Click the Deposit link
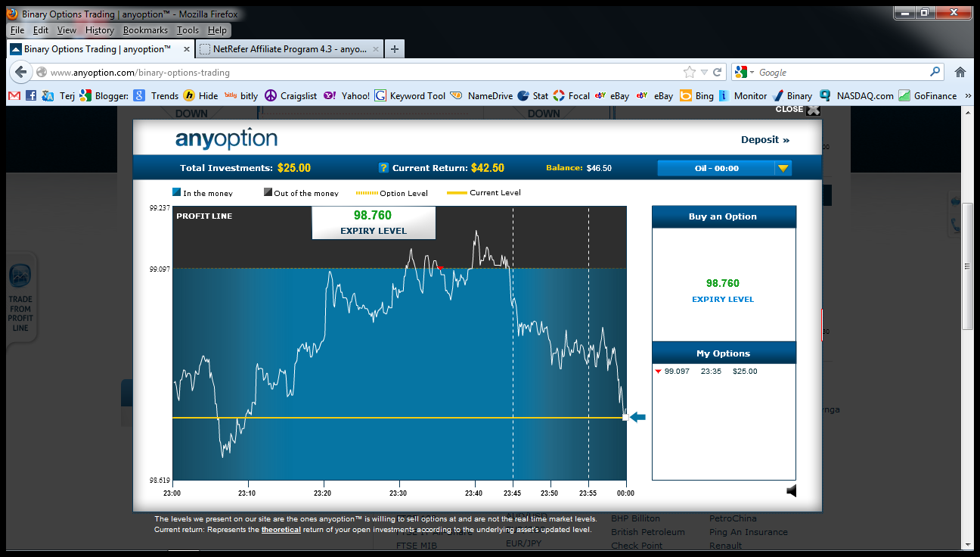Screen dimensions: 980x557 [765, 140]
